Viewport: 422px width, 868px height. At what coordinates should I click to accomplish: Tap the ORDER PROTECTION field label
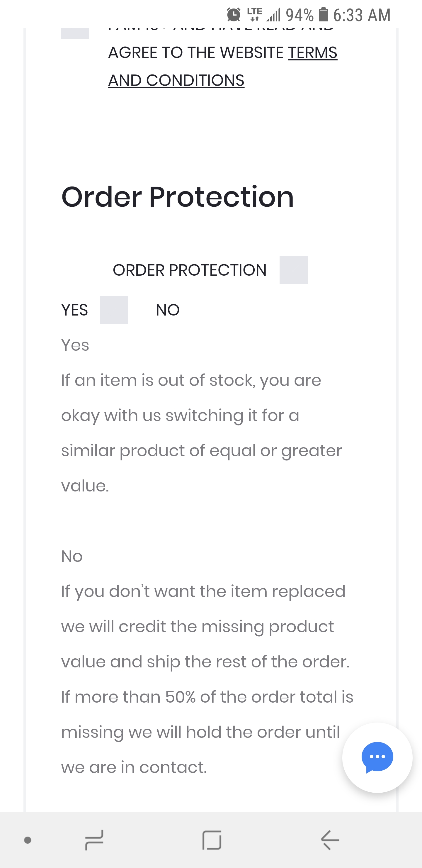pos(190,270)
